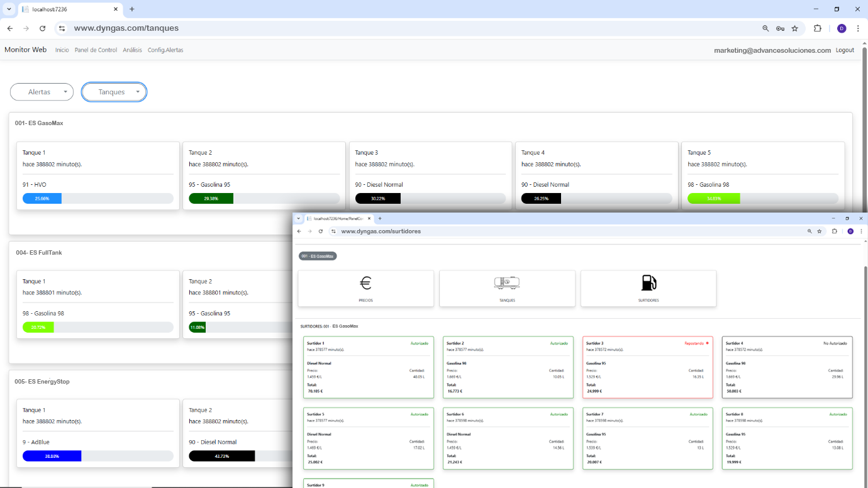This screenshot has height=488, width=868.
Task: Click the Monitor Web brand link
Action: 25,50
